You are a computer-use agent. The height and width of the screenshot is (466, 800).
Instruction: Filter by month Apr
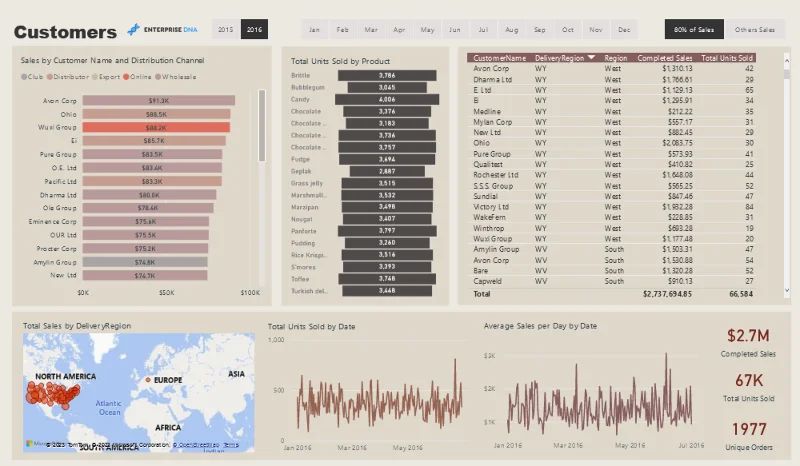tap(399, 30)
